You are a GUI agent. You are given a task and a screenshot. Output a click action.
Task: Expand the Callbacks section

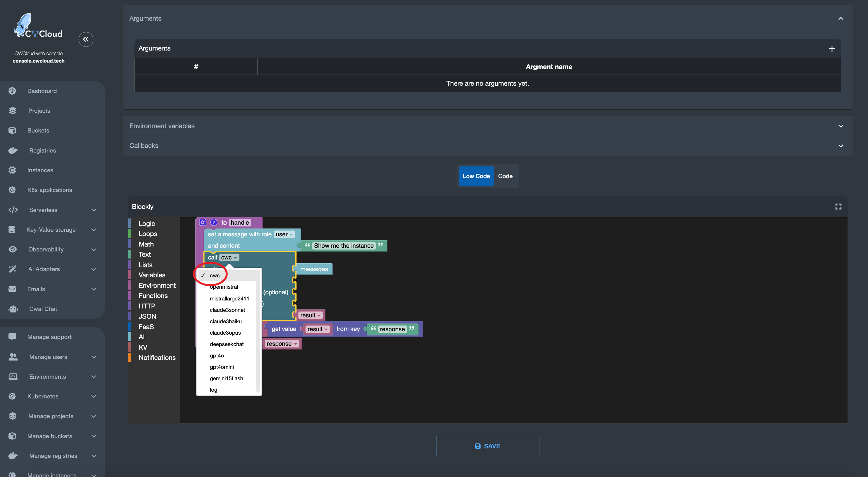pos(840,146)
